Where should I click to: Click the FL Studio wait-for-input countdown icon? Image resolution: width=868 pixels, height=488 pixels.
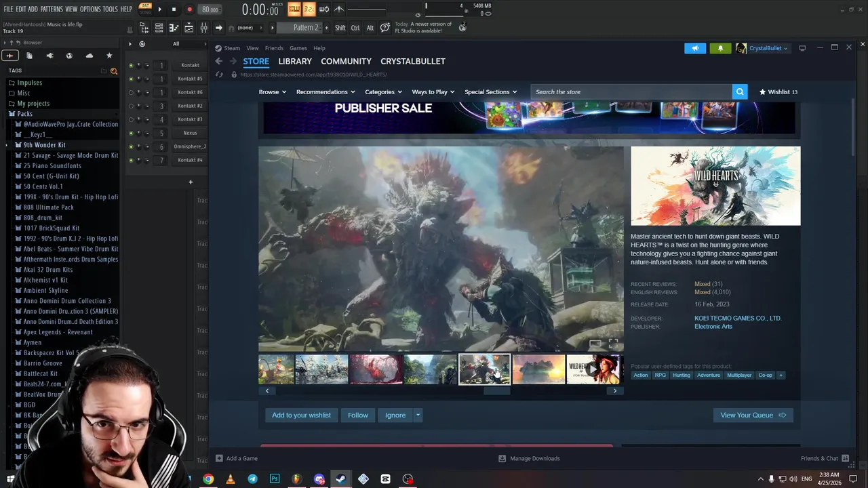pyautogui.click(x=309, y=9)
